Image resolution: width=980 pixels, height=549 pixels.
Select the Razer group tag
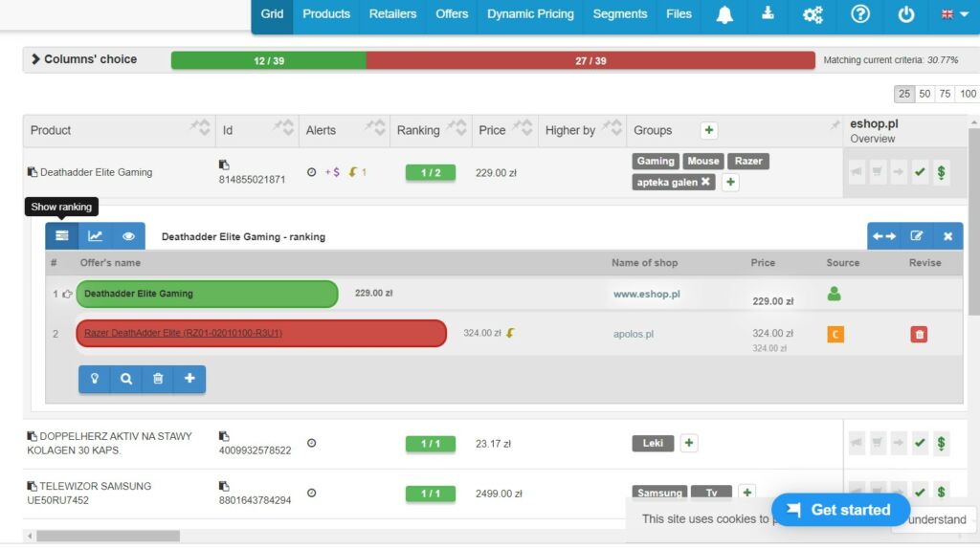(748, 161)
